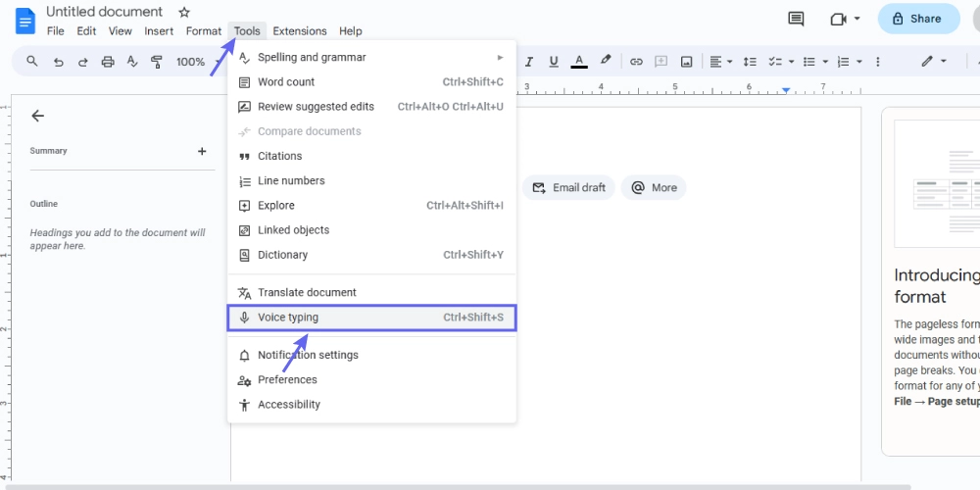
Task: Open the Google Docs home icon
Action: tap(25, 22)
